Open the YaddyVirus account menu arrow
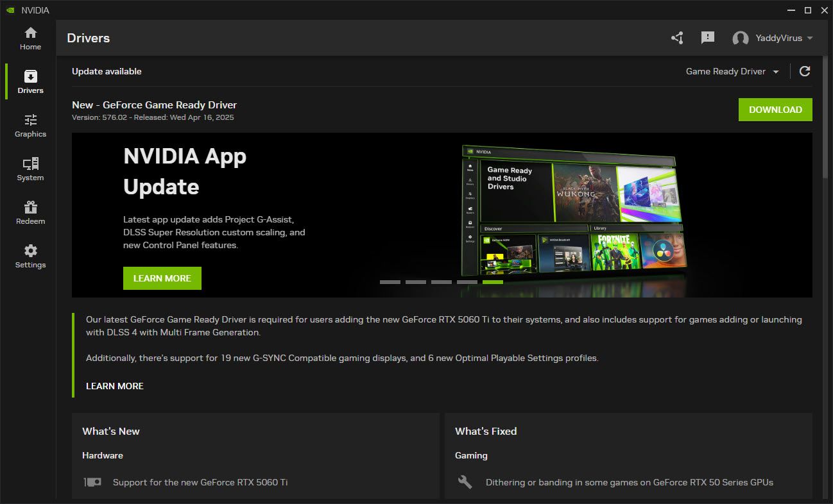Image resolution: width=833 pixels, height=504 pixels. 810,38
